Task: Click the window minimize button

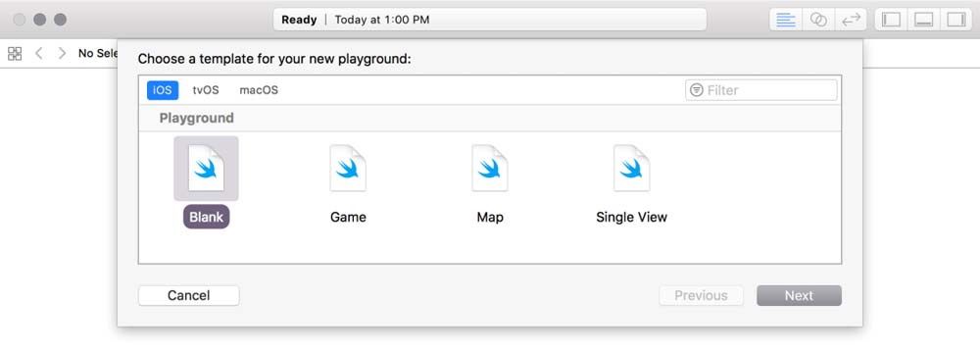Action: [x=40, y=20]
